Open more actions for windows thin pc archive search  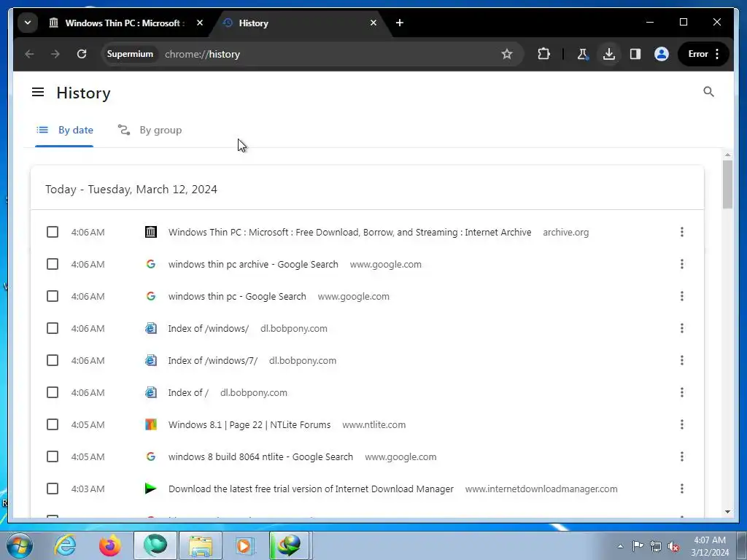coord(682,264)
